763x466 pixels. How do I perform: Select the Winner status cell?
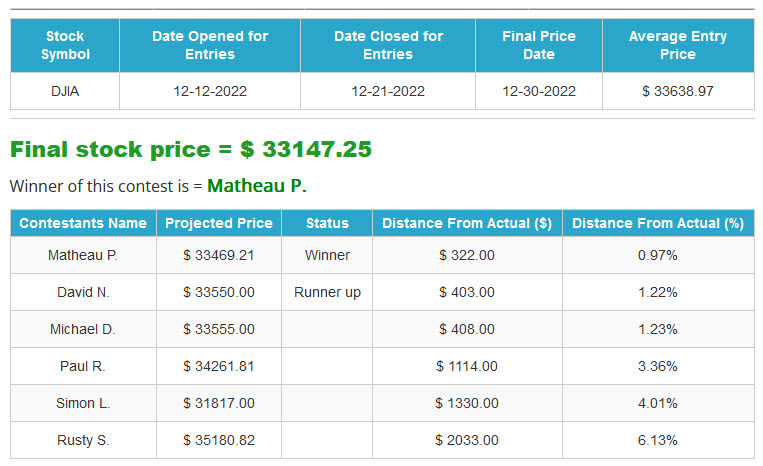coord(327,255)
